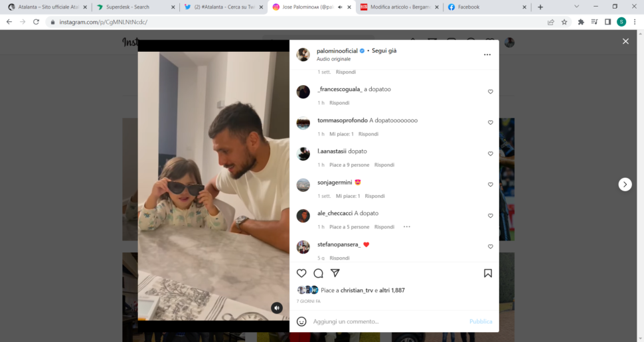Open the Chrome tab search chevron
Image resolution: width=644 pixels, height=342 pixels.
(577, 7)
